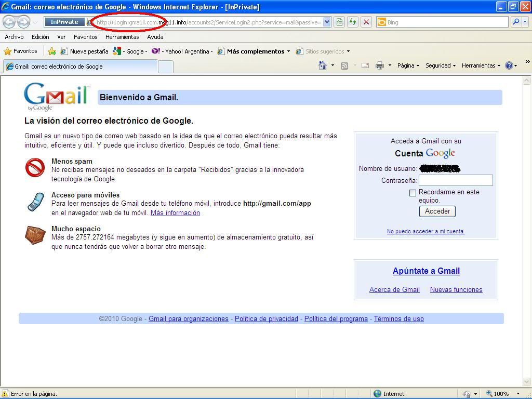The height and width of the screenshot is (399, 532).
Task: Open the Seguridad dropdown menu
Action: pos(440,65)
